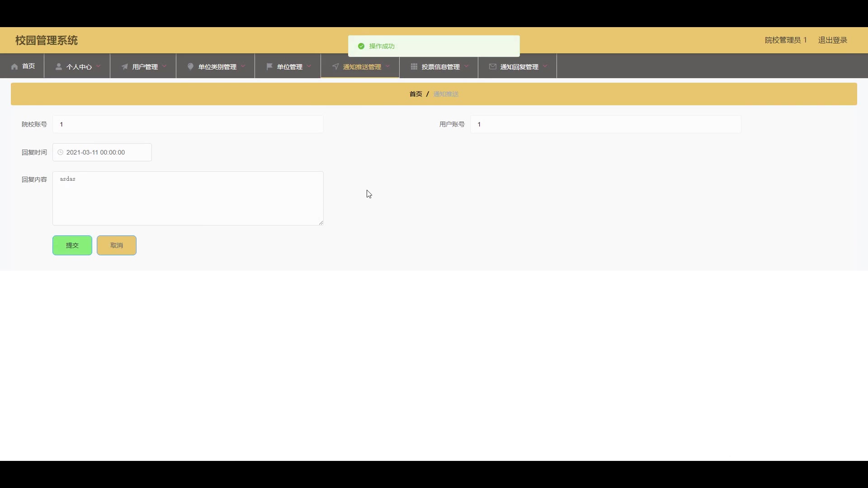This screenshot has width=868, height=488.
Task: Click into the 回复内容 text area
Action: [188, 198]
